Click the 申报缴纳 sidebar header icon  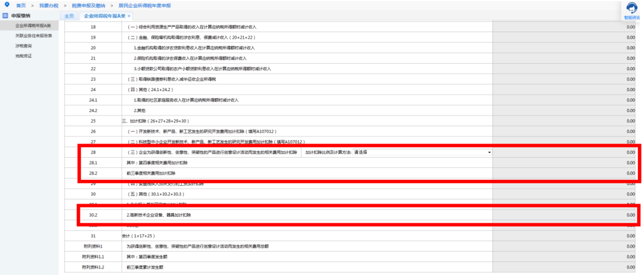(x=5, y=15)
